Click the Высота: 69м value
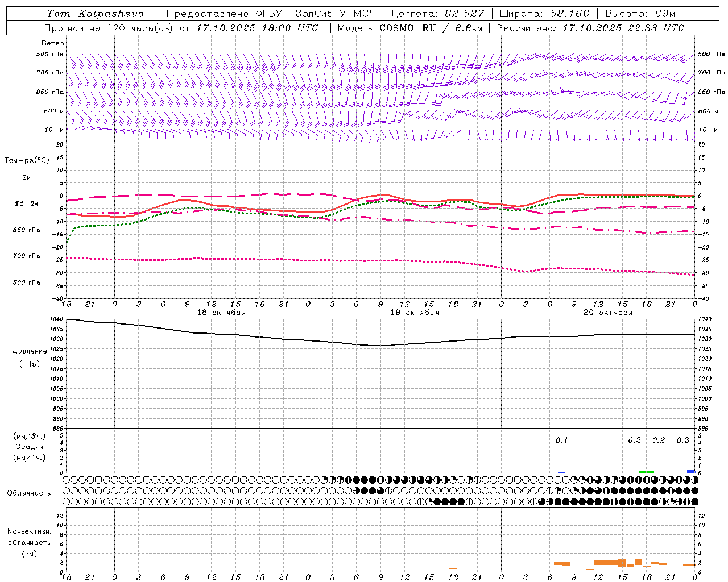The height and width of the screenshot is (582, 728). point(640,14)
